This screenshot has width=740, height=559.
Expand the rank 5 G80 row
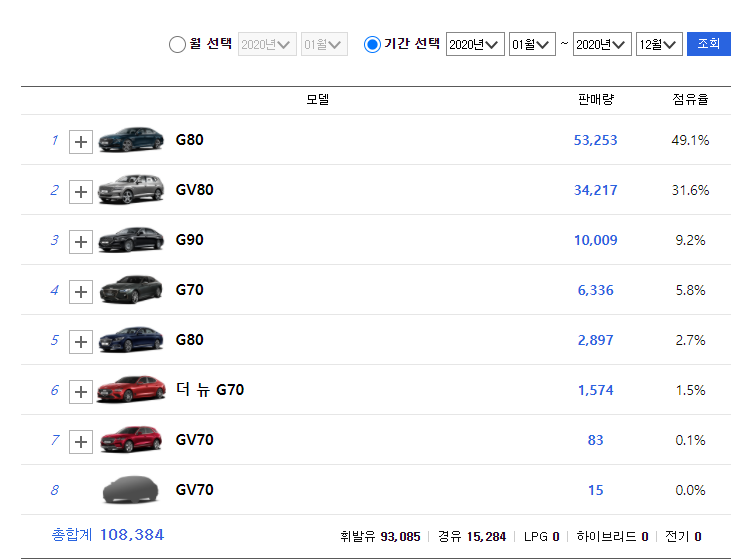81,342
